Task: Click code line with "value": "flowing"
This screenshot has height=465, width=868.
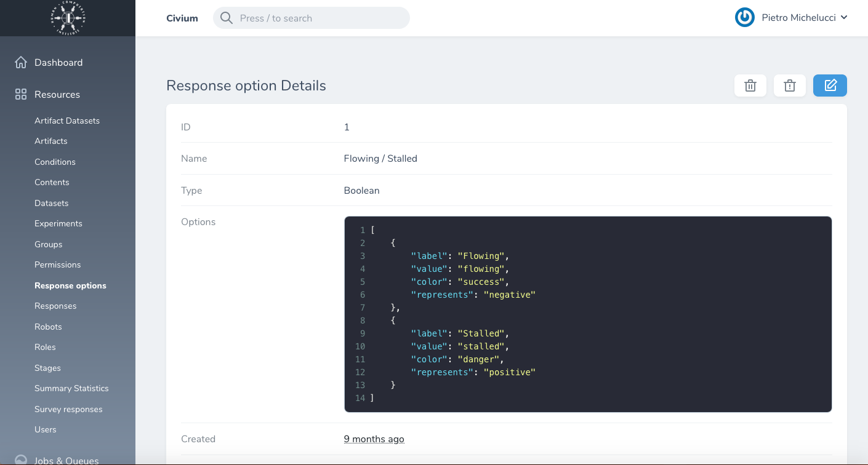Action: [x=460, y=269]
